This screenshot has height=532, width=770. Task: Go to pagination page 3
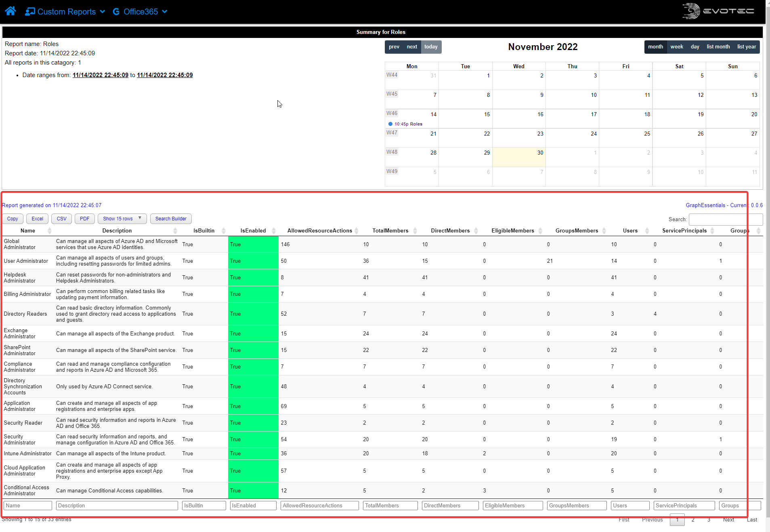709,520
